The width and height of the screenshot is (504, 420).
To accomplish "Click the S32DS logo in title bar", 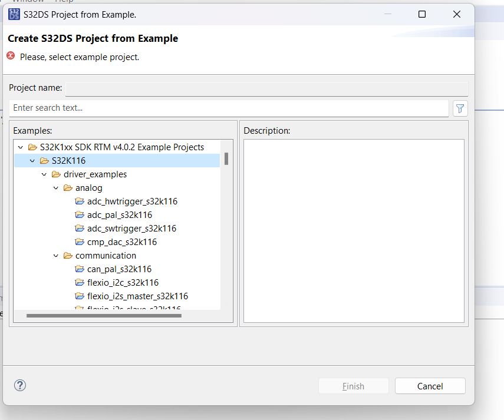I will pyautogui.click(x=15, y=15).
